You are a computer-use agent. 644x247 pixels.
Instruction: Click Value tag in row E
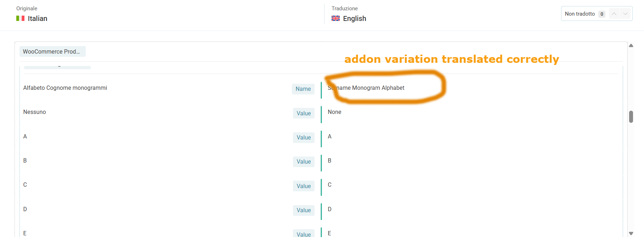(304, 234)
